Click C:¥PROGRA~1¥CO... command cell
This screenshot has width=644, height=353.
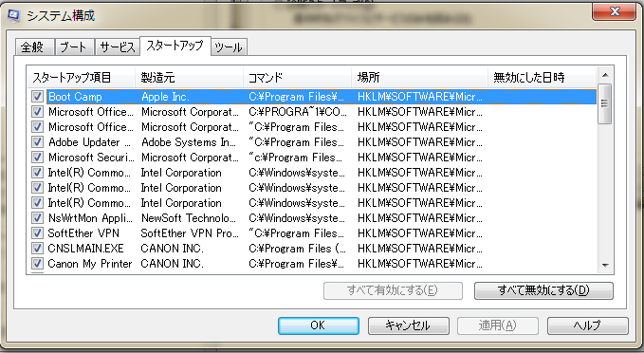tap(298, 112)
